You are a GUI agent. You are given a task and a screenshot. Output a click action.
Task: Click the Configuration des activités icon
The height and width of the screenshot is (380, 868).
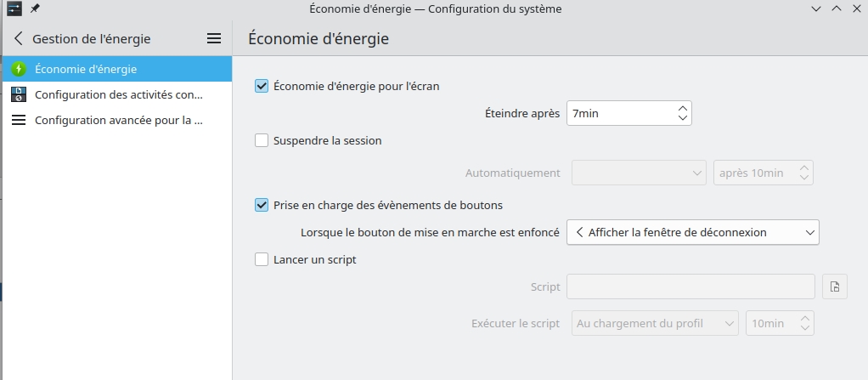[19, 94]
